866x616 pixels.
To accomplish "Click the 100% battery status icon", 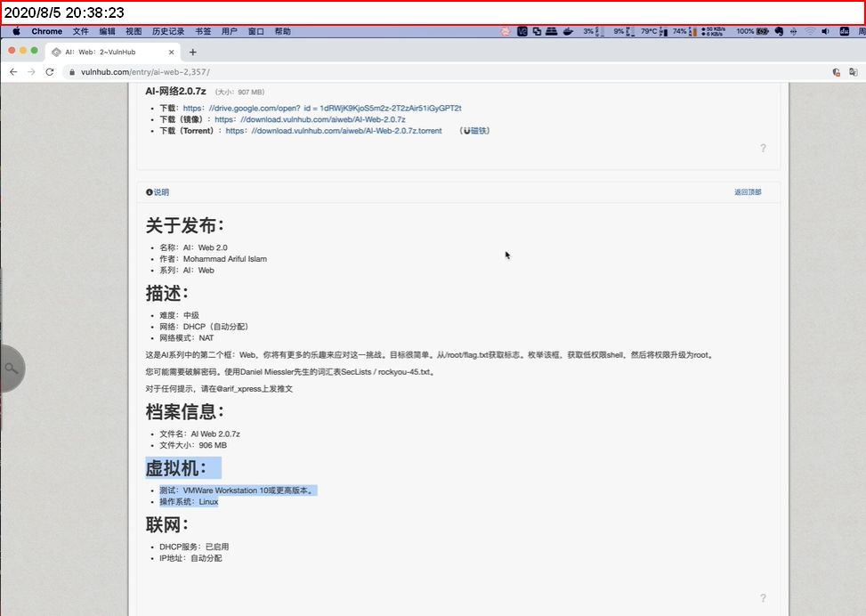I will click(x=752, y=31).
